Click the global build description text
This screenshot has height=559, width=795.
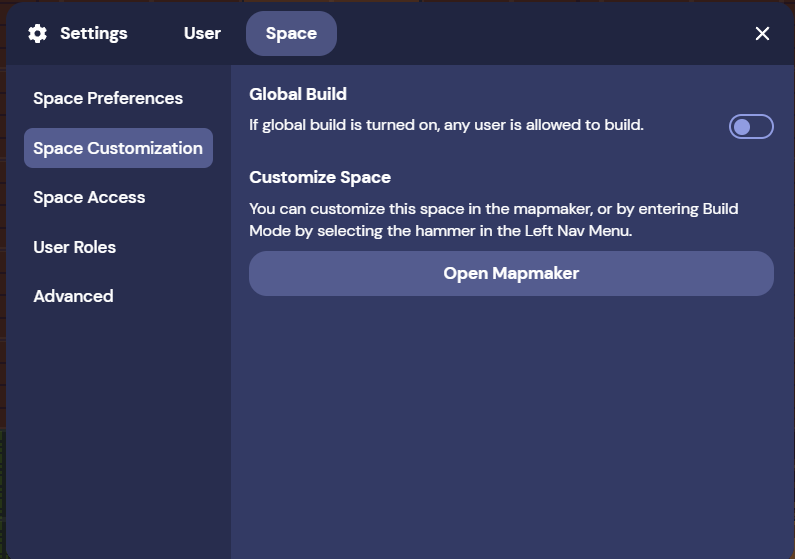(446, 125)
